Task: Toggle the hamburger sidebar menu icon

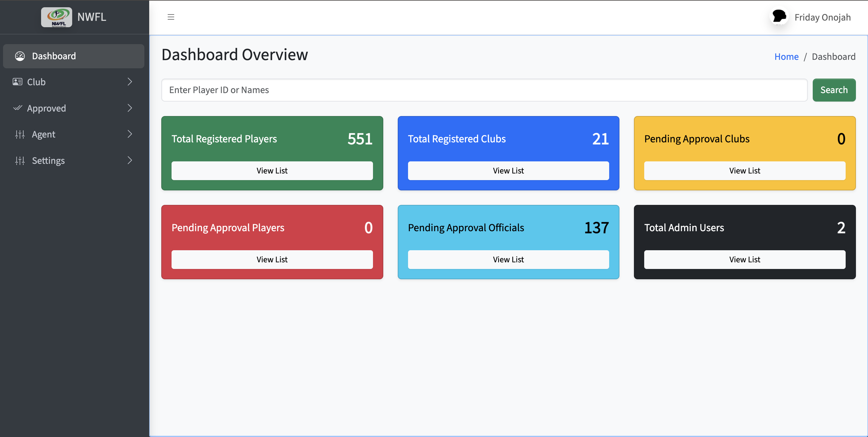Action: [x=171, y=17]
